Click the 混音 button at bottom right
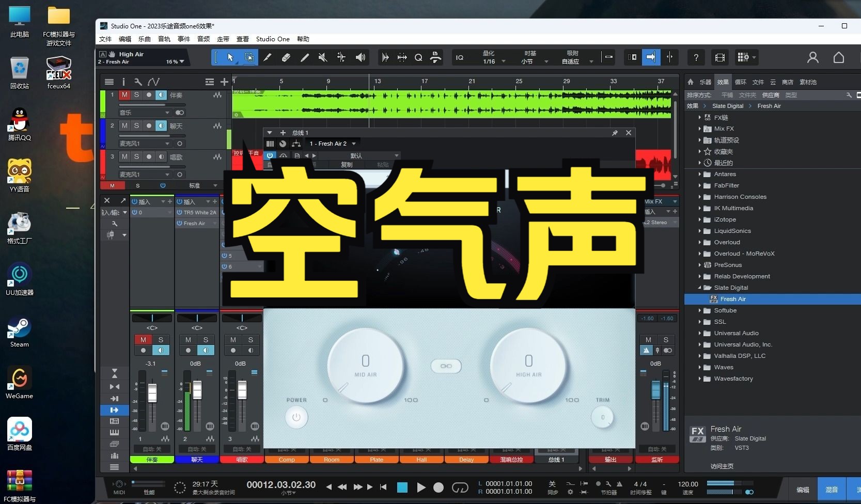The image size is (861, 504). click(832, 490)
